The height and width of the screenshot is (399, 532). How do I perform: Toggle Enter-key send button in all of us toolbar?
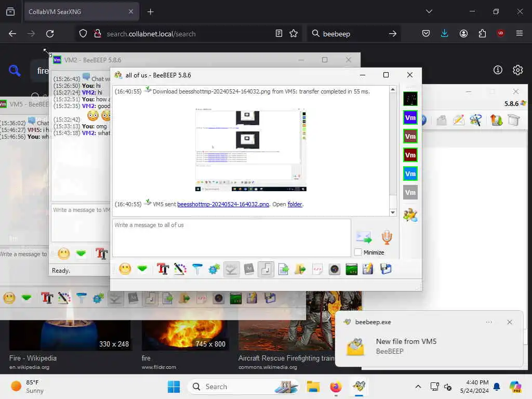(266, 270)
